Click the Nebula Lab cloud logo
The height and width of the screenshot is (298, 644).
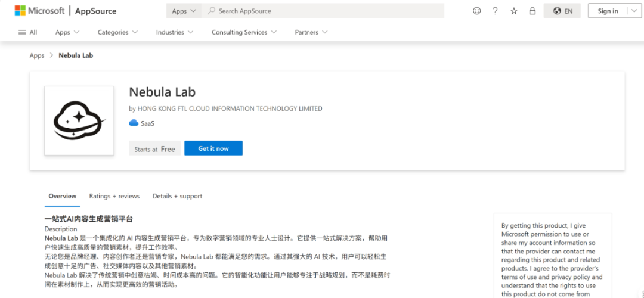coord(79,120)
